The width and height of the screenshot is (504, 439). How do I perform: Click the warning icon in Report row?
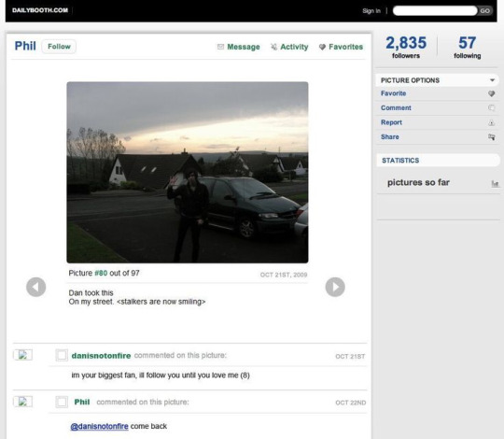click(x=492, y=122)
